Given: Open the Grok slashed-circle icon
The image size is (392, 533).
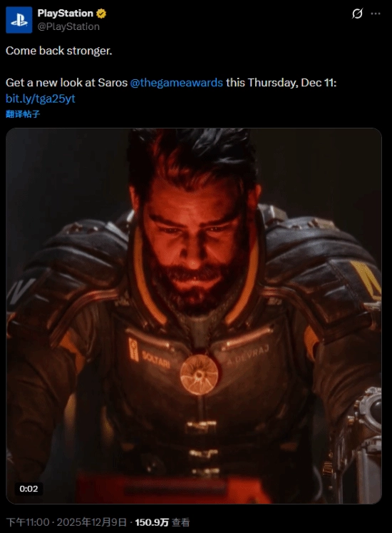Looking at the screenshot, I should tap(357, 14).
